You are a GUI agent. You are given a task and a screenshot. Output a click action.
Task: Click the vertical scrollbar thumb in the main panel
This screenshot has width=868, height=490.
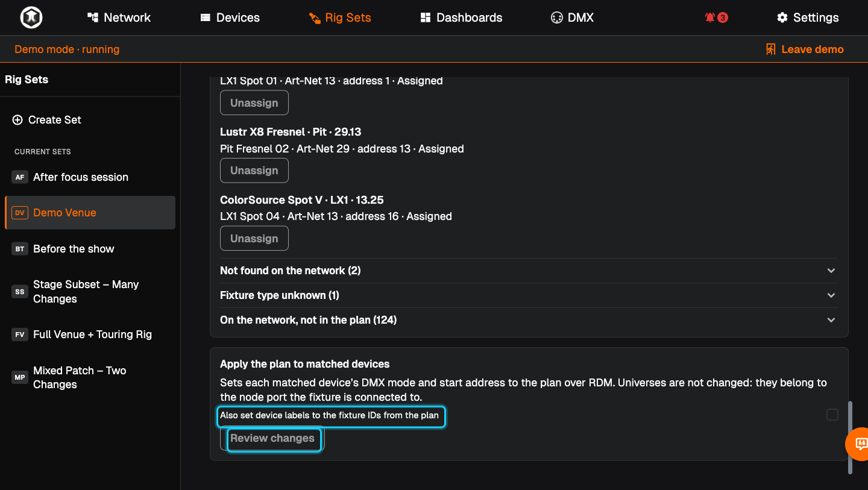(x=851, y=438)
